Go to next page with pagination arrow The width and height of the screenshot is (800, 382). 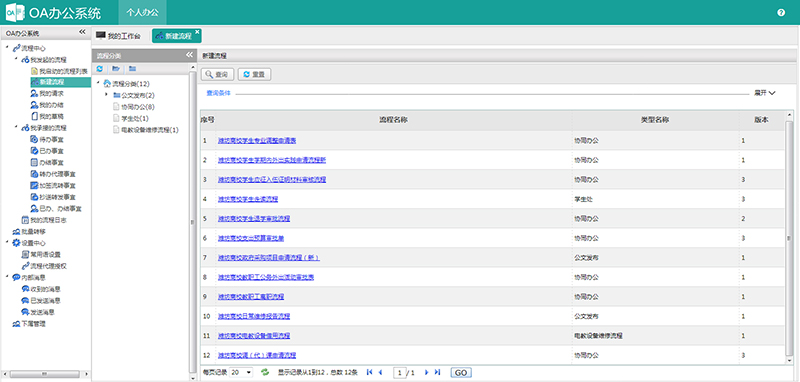(427, 373)
